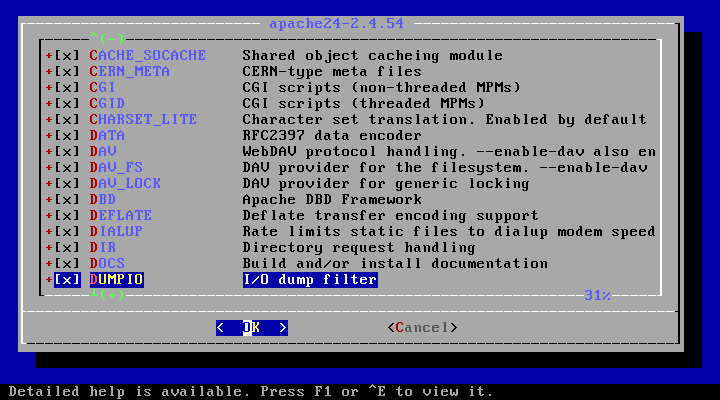Uncheck the CERN_META option

pos(67,72)
